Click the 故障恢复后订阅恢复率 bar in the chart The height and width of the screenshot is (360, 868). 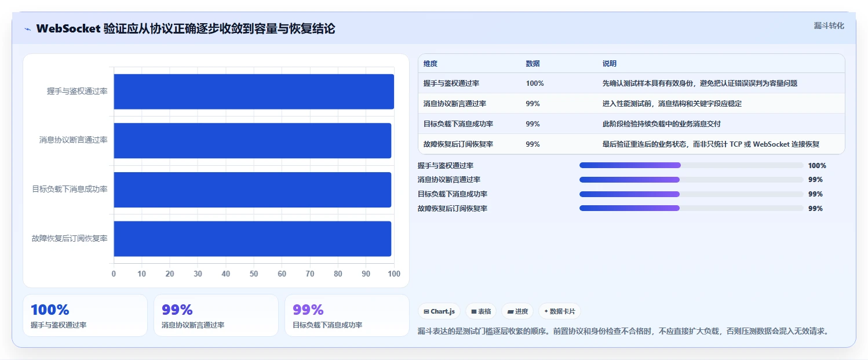point(253,238)
